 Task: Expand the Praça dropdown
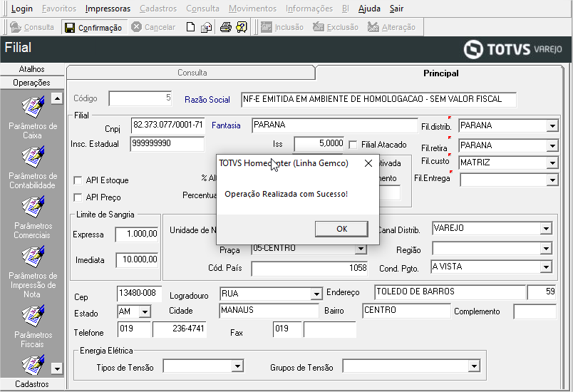click(x=361, y=249)
